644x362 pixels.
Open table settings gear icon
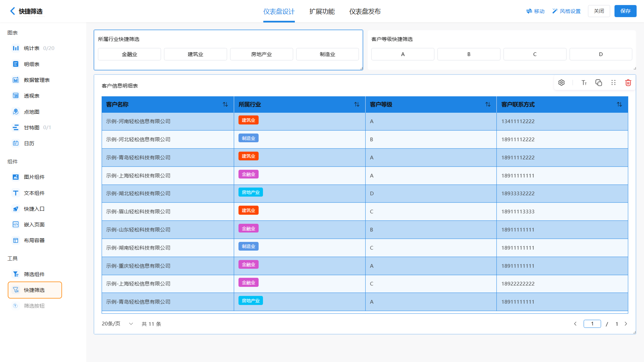point(561,83)
